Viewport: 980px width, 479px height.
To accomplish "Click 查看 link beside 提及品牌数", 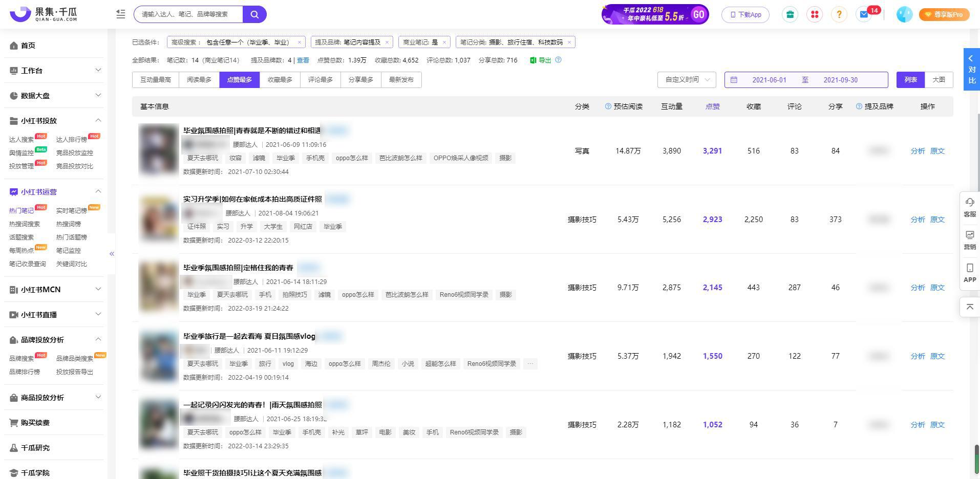I will [x=303, y=60].
